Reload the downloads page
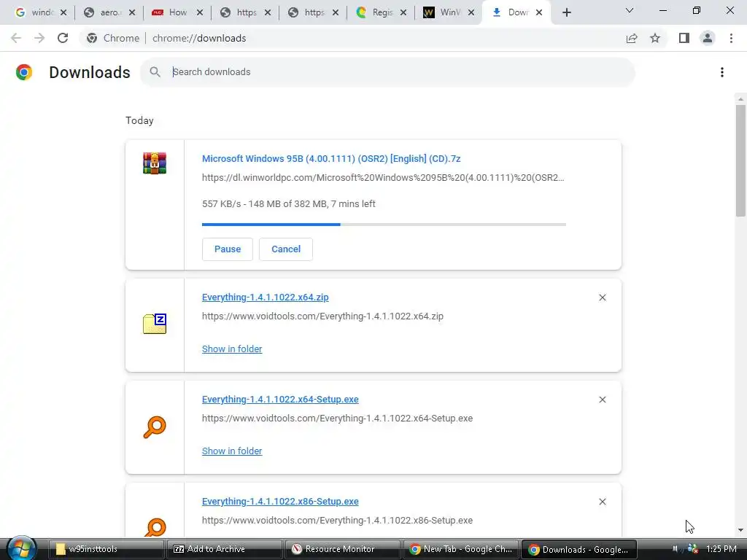747x560 pixels. [x=63, y=38]
